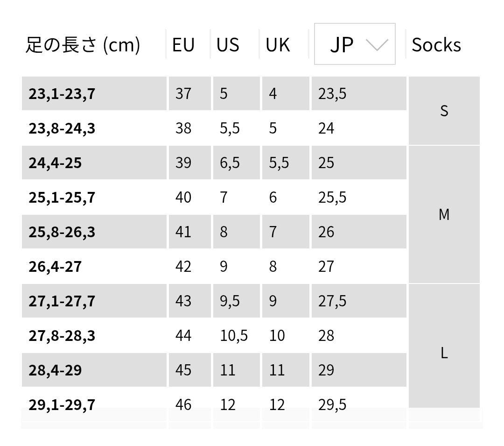Click the EU column header
Viewport: 504px width, 446px height.
pos(183,45)
